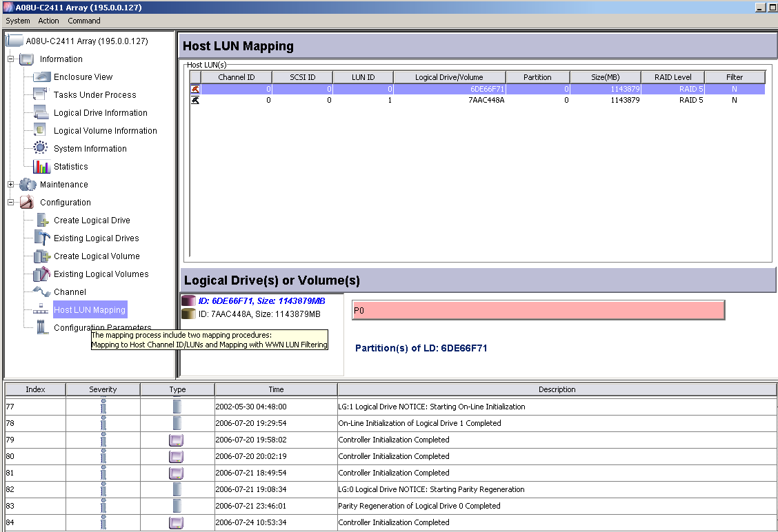778x532 pixels.
Task: Select the pink P0 partition bar
Action: 538,310
